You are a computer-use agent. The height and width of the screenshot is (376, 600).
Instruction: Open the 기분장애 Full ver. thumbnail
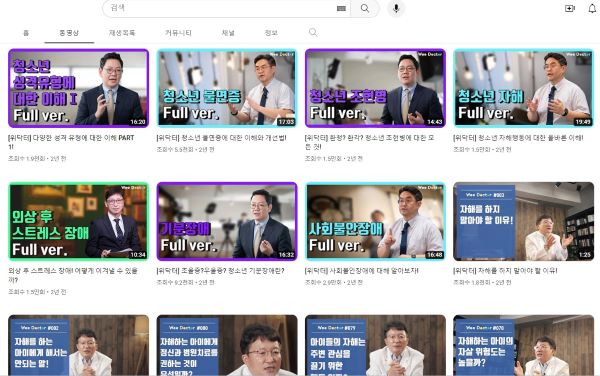coord(227,221)
